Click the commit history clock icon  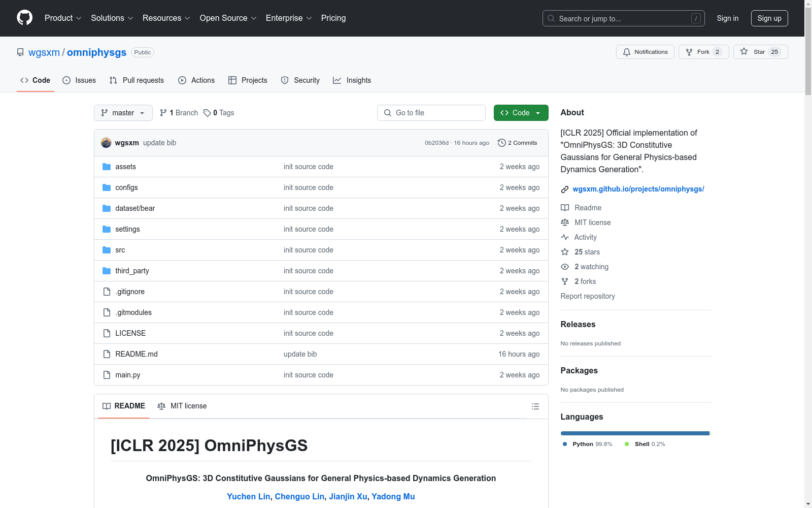click(x=502, y=143)
